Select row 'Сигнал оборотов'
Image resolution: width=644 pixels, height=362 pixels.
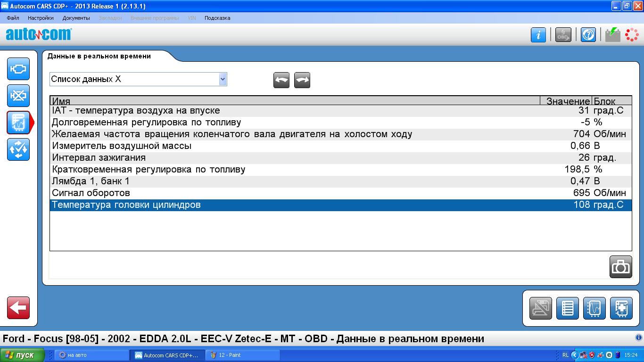pyautogui.click(x=341, y=193)
